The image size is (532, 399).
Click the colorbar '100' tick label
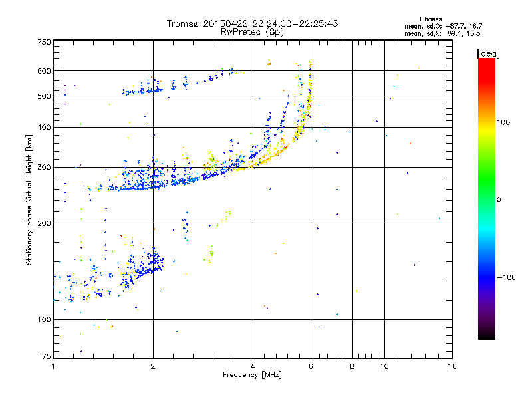tap(503, 122)
